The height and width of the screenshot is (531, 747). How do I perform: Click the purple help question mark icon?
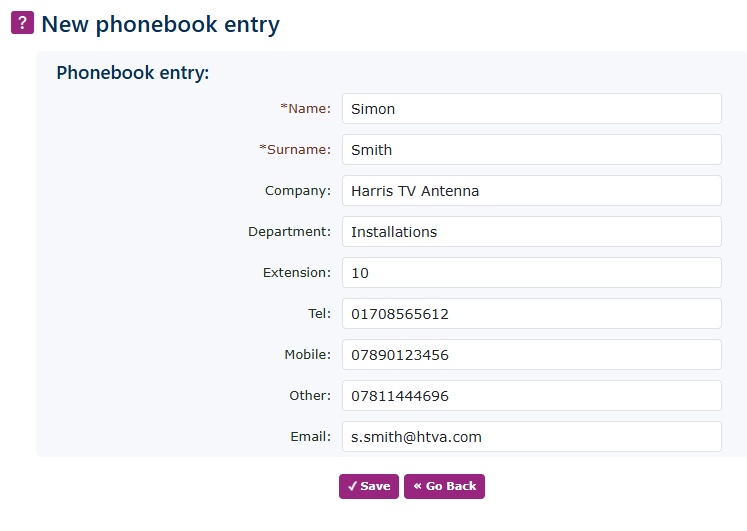pyautogui.click(x=22, y=23)
